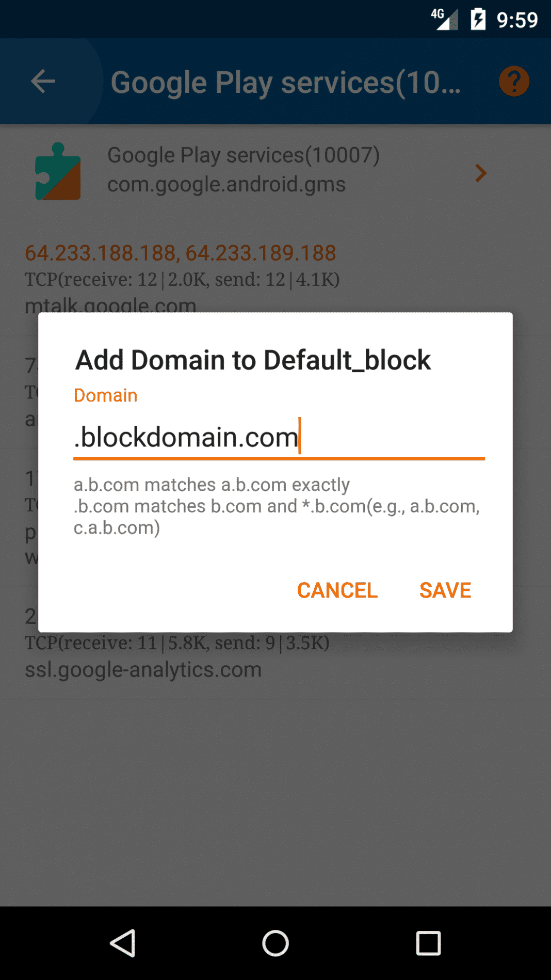Screen dimensions: 551x980
Task: Cancel the Add Domain dialog
Action: click(x=336, y=590)
